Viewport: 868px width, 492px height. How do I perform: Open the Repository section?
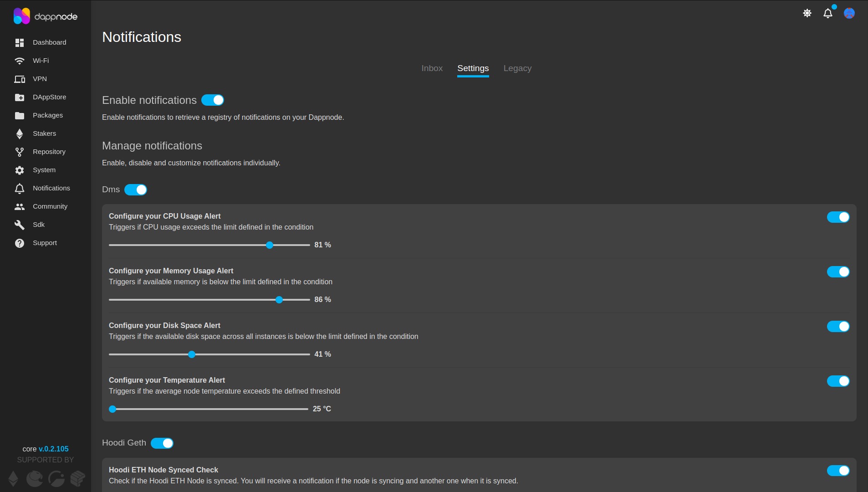pyautogui.click(x=49, y=151)
